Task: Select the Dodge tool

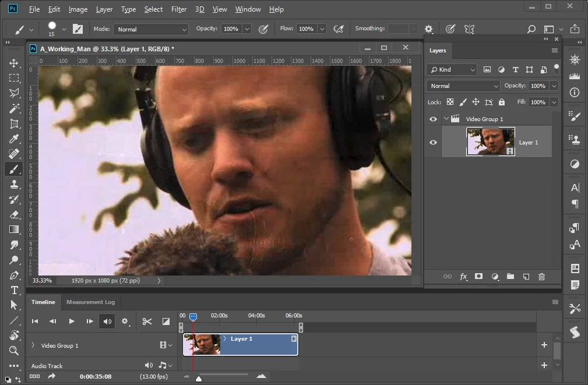Action: click(x=14, y=260)
